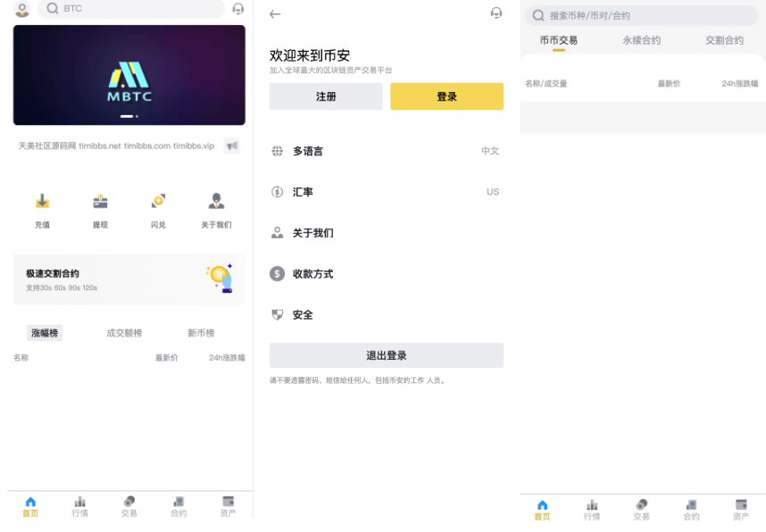Open the 汇率 exchange rate setting
The height and width of the screenshot is (532, 766).
(x=387, y=192)
